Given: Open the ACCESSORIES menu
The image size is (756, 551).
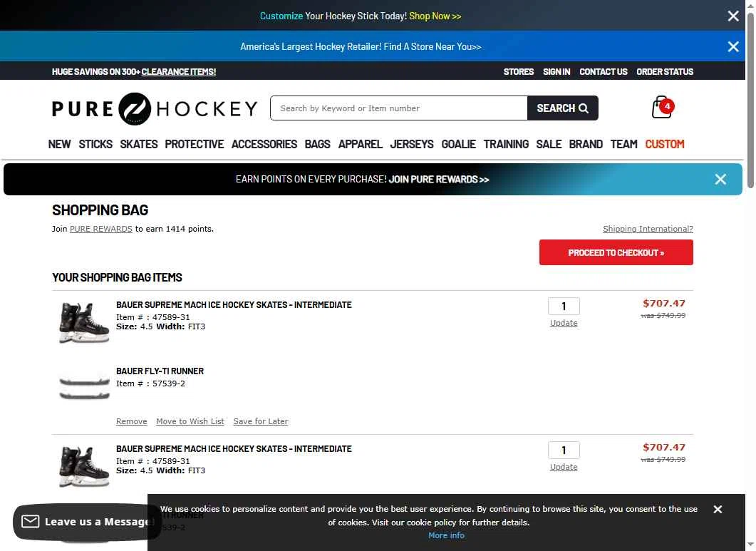Looking at the screenshot, I should tap(264, 144).
